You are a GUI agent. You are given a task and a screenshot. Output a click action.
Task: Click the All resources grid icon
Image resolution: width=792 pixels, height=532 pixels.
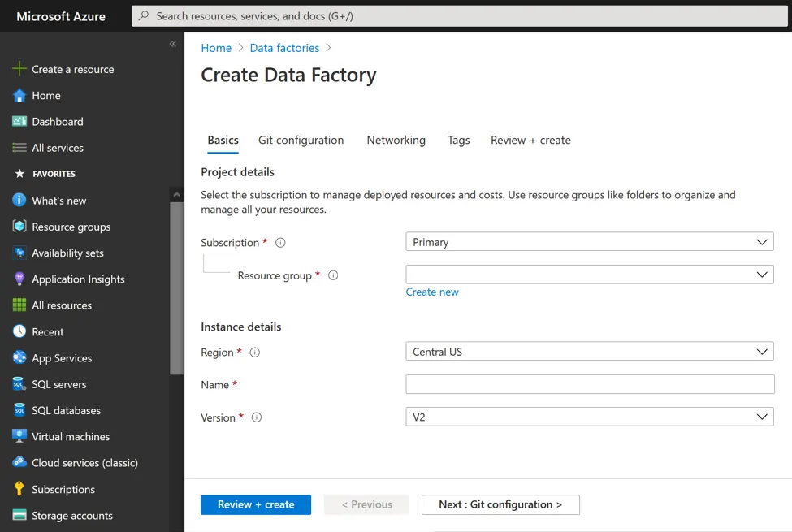point(19,305)
